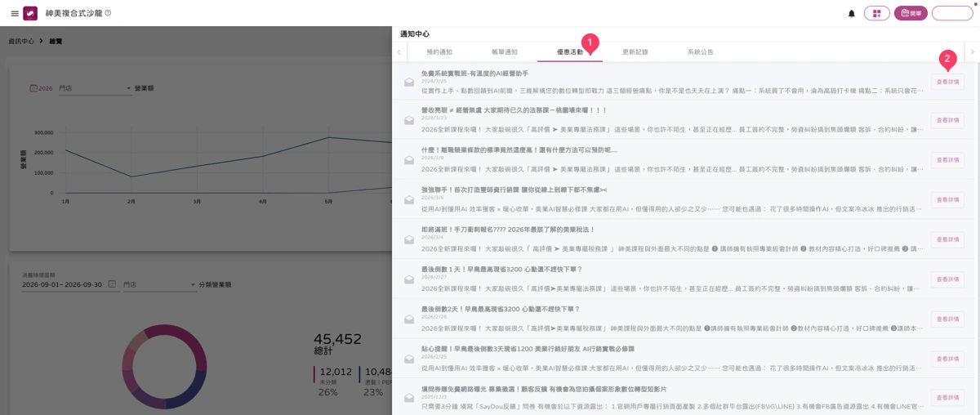
Task: Click envelope icon for 營收亮眼 notice
Action: click(409, 120)
